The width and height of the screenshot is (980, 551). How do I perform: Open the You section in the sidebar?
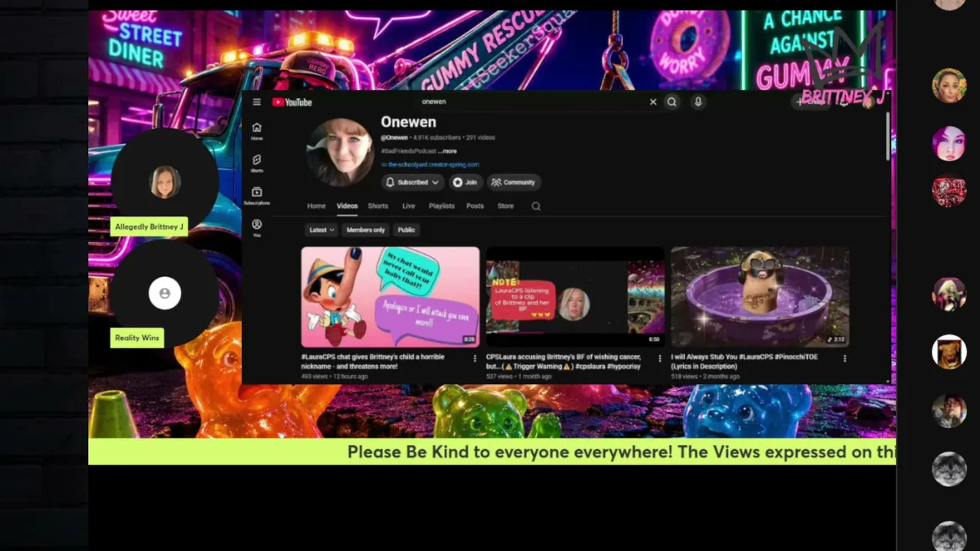(x=256, y=227)
